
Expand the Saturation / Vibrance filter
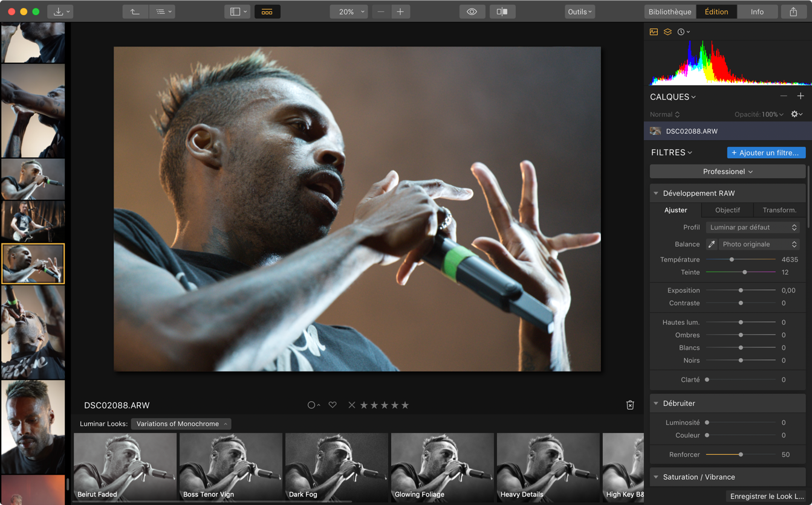click(656, 477)
